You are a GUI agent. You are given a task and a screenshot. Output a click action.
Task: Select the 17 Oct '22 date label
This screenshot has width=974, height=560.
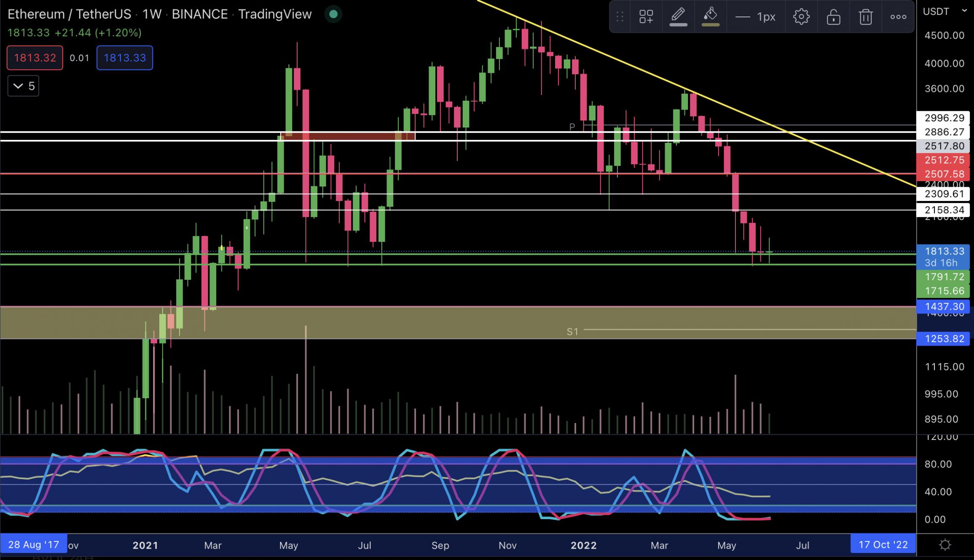(x=883, y=544)
